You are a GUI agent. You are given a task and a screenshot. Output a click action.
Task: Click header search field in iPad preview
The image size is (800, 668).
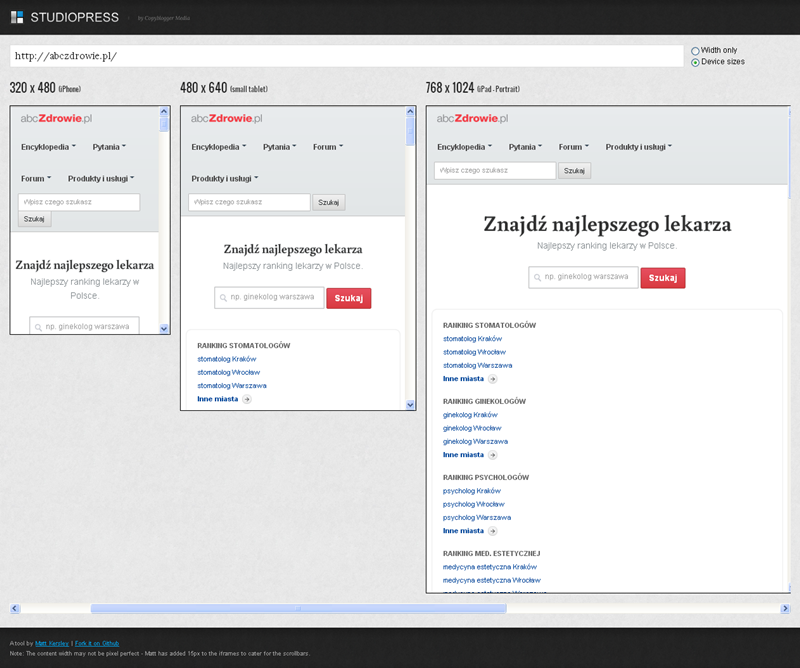click(495, 170)
